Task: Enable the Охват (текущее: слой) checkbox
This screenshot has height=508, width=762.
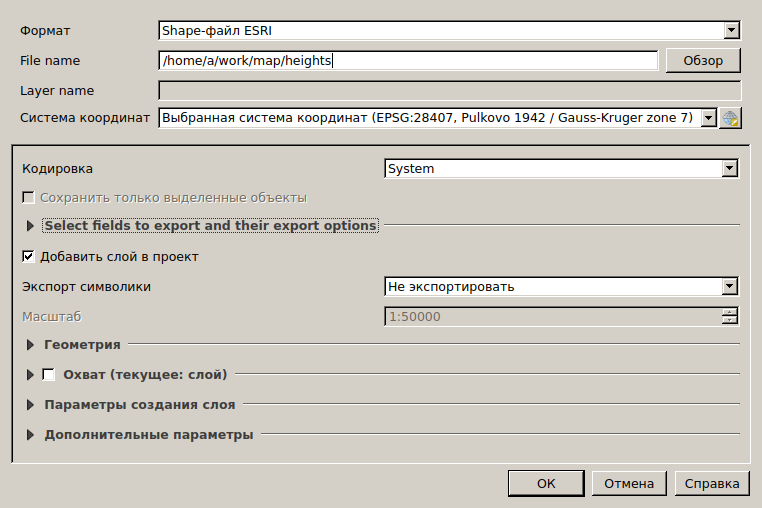Action: click(x=49, y=375)
